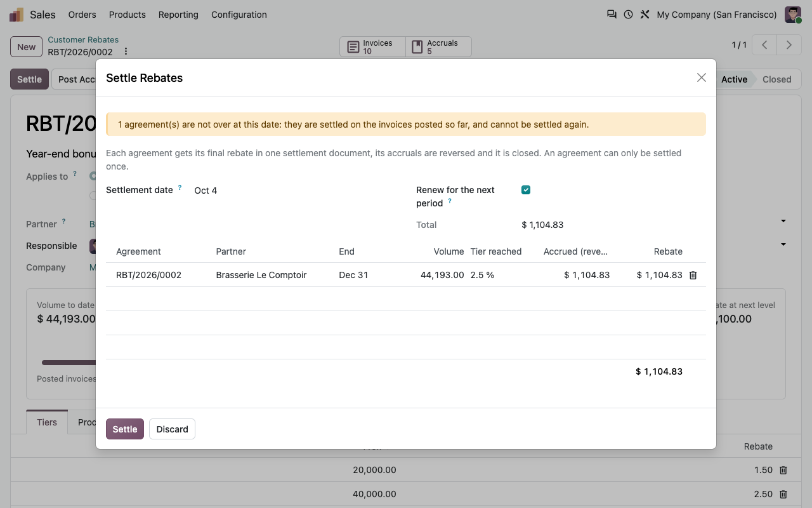Open the record actions kebab menu
The image size is (812, 508).
126,51
